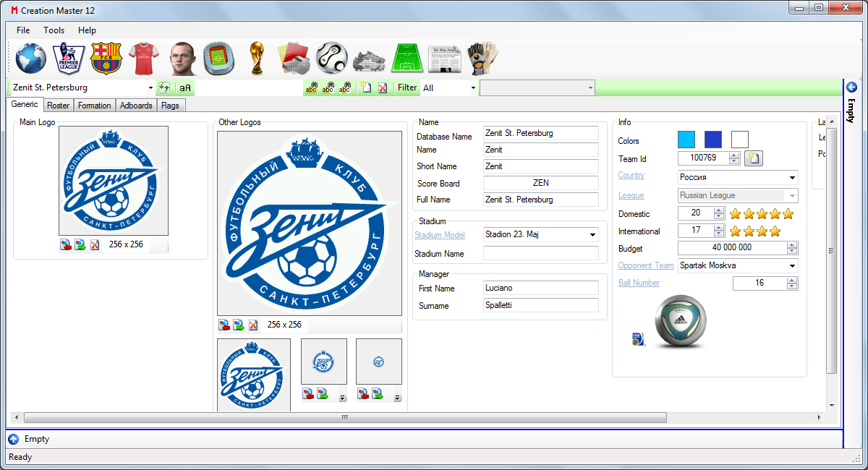Click the Country link label
868x470 pixels.
[x=631, y=176]
